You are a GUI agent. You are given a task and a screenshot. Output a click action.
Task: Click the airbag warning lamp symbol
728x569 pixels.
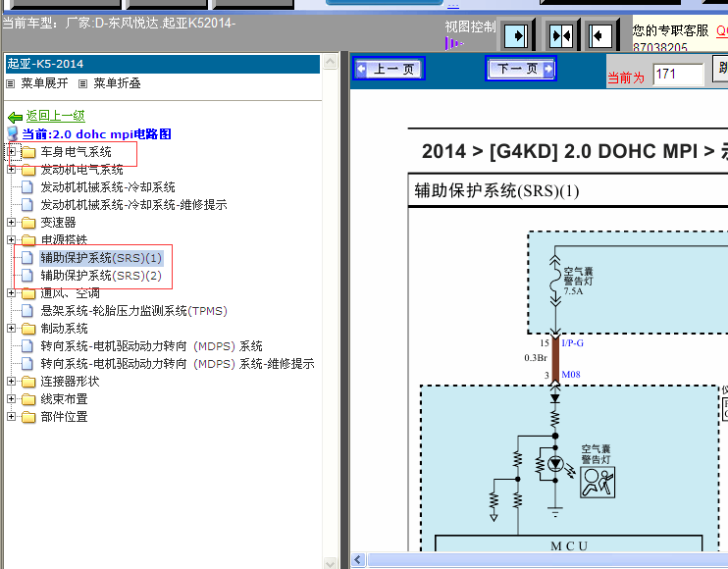click(x=598, y=483)
